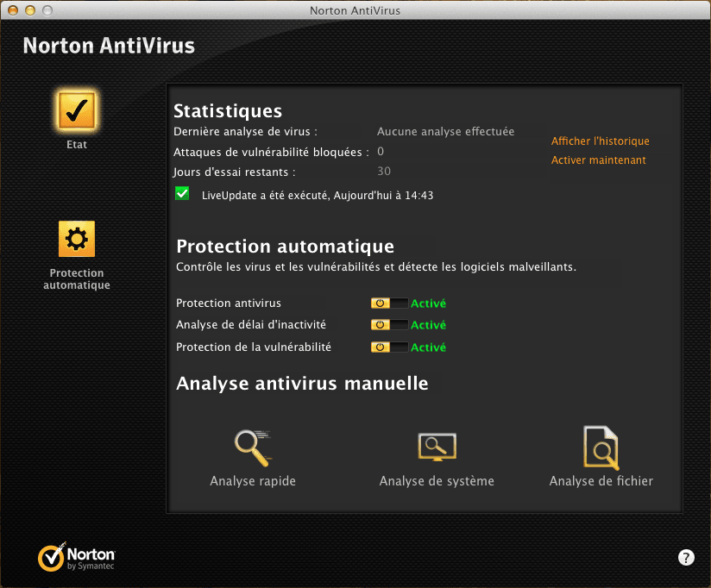Minimize the Norton AntiVirus window
This screenshot has height=588, width=711.
click(28, 10)
